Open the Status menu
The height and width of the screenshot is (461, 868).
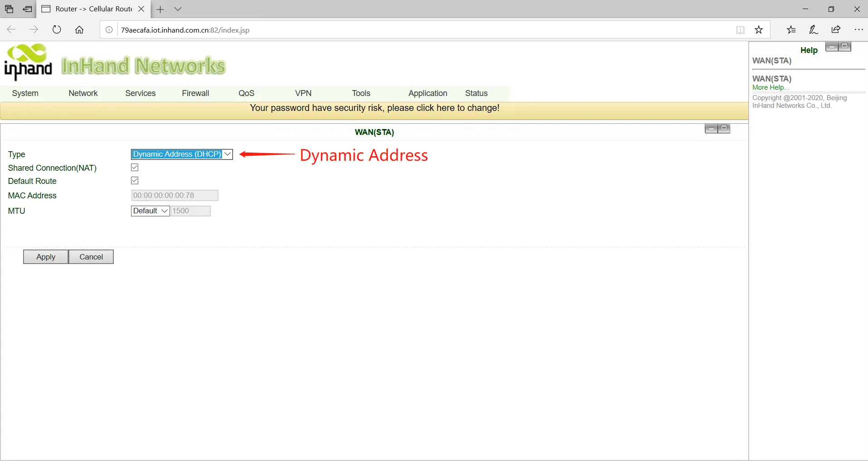coord(476,93)
